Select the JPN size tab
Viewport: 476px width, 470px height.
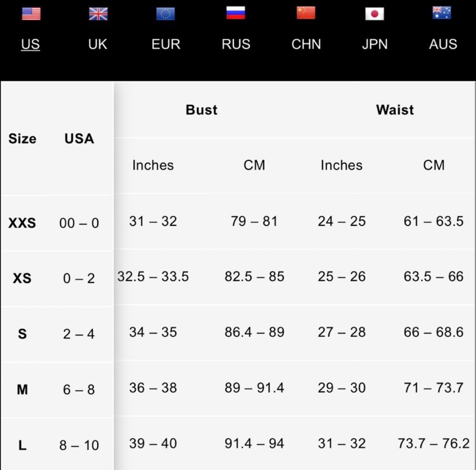[375, 44]
